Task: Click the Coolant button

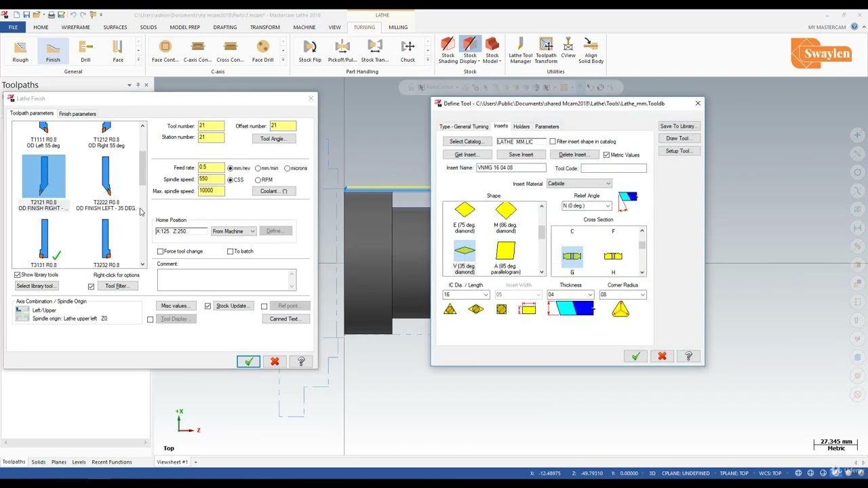Action: [273, 191]
